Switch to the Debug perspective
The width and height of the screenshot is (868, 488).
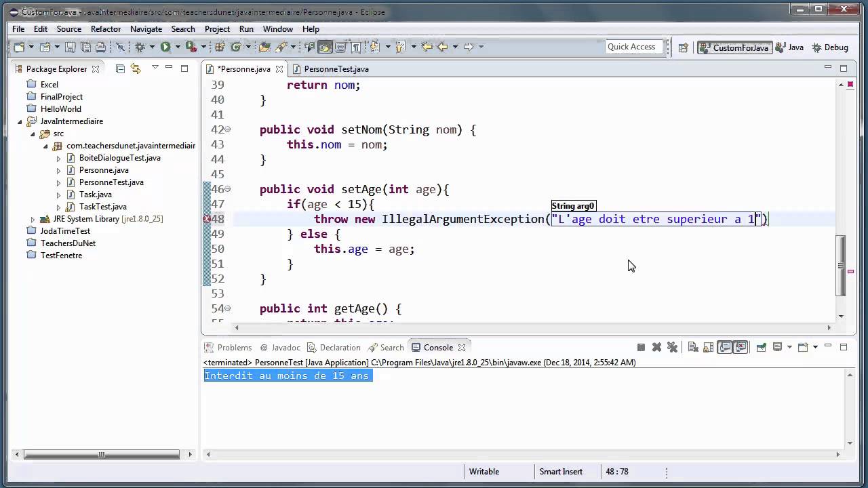coord(830,47)
